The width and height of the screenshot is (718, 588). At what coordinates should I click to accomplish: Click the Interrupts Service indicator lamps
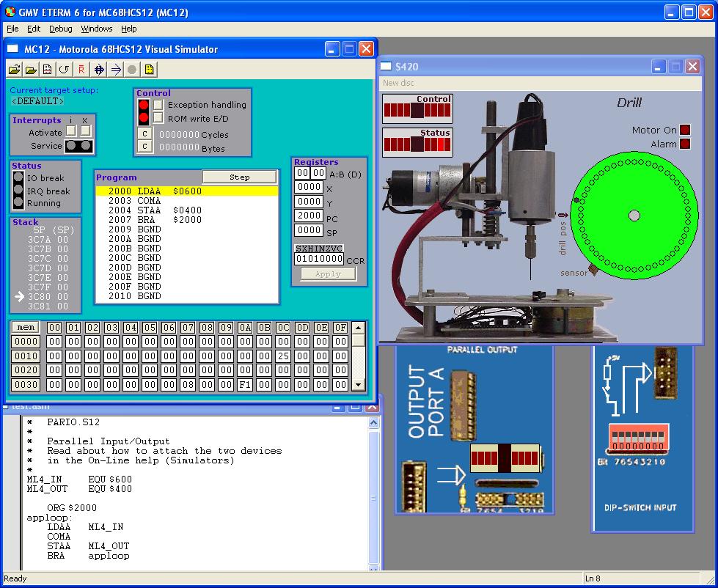pyautogui.click(x=78, y=146)
